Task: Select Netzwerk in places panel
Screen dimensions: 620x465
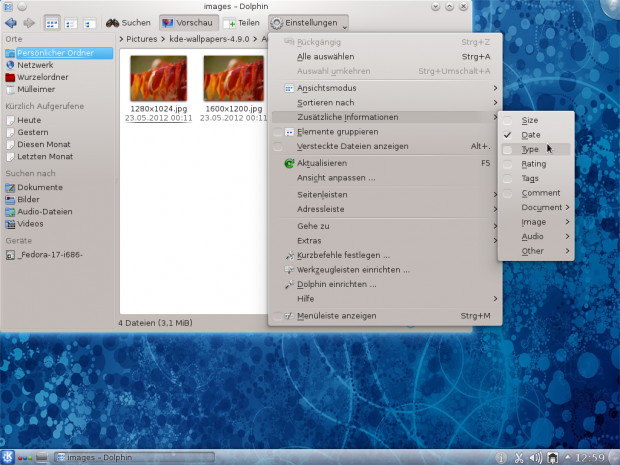Action: [35, 63]
